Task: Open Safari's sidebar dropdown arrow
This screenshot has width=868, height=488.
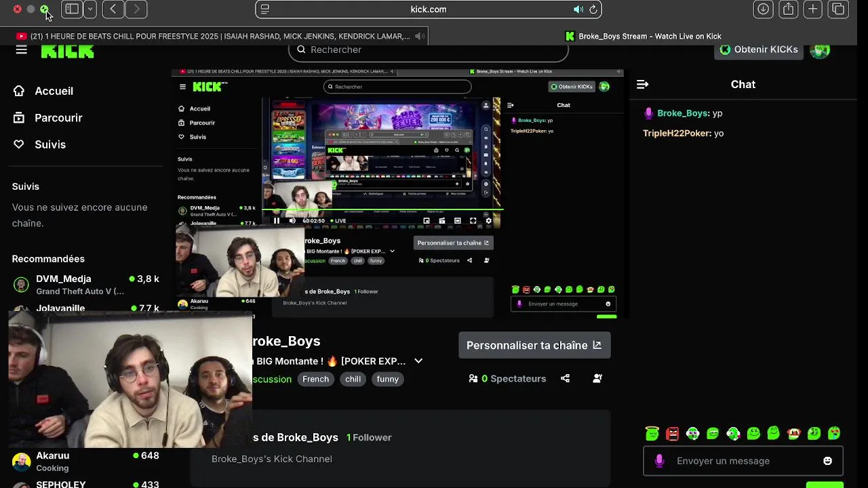Action: [90, 9]
